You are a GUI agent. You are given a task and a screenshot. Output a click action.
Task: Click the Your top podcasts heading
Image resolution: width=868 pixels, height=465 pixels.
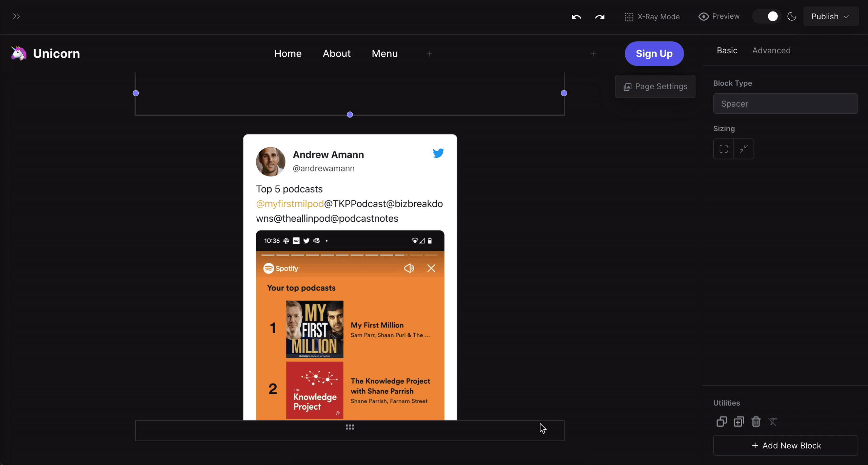coord(301,288)
